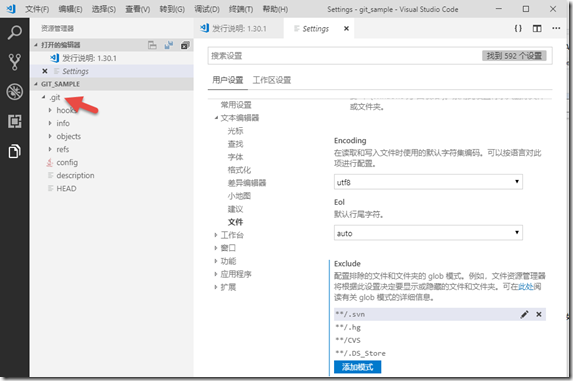The width and height of the screenshot is (573, 381).
Task: Close the Settings tab
Action: coord(346,28)
